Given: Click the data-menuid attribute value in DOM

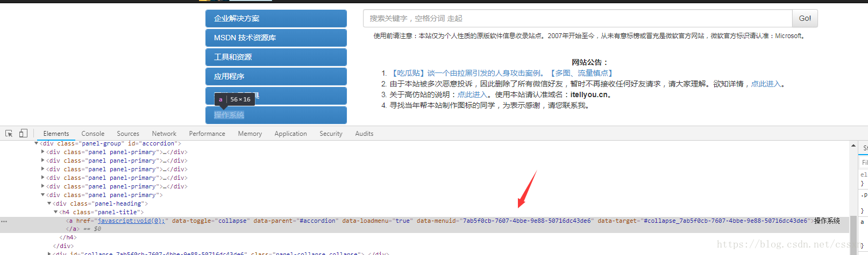Looking at the screenshot, I should click(x=527, y=221).
